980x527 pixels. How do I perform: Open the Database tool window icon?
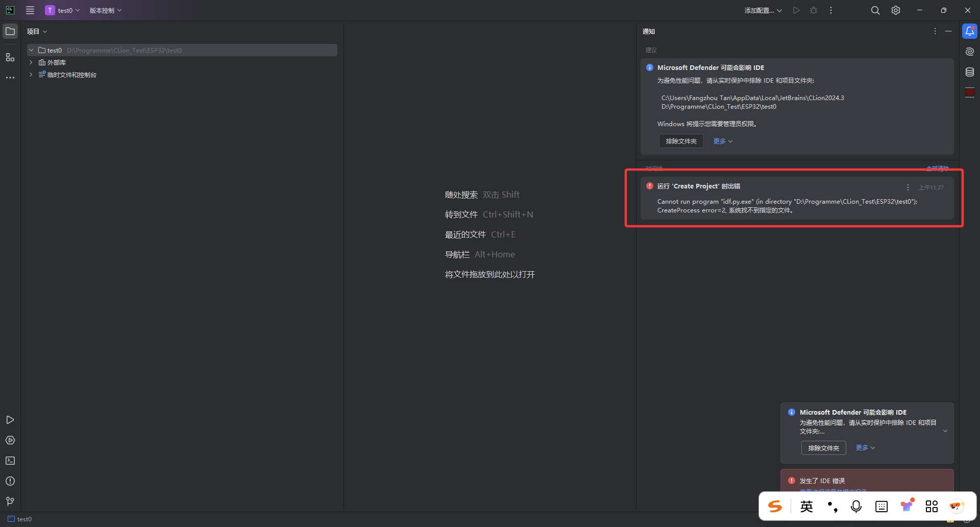coord(970,72)
